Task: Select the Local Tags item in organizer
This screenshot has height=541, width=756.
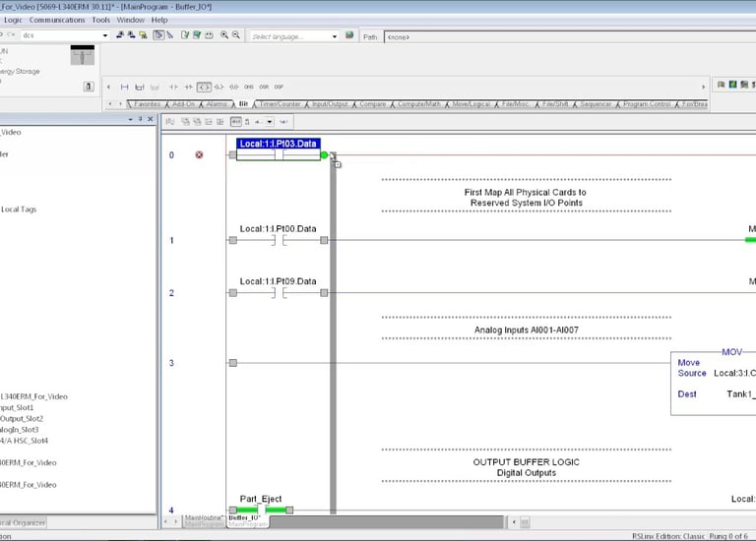Action: (19, 210)
